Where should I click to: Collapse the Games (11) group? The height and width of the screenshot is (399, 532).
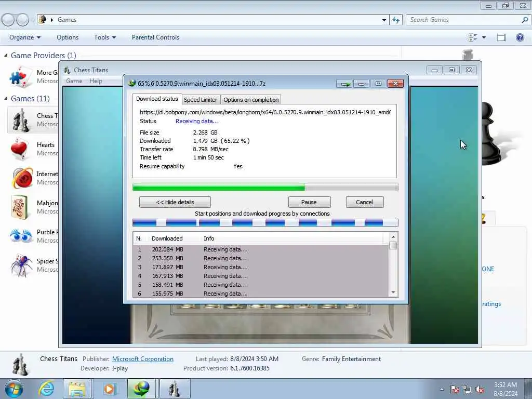[6, 98]
